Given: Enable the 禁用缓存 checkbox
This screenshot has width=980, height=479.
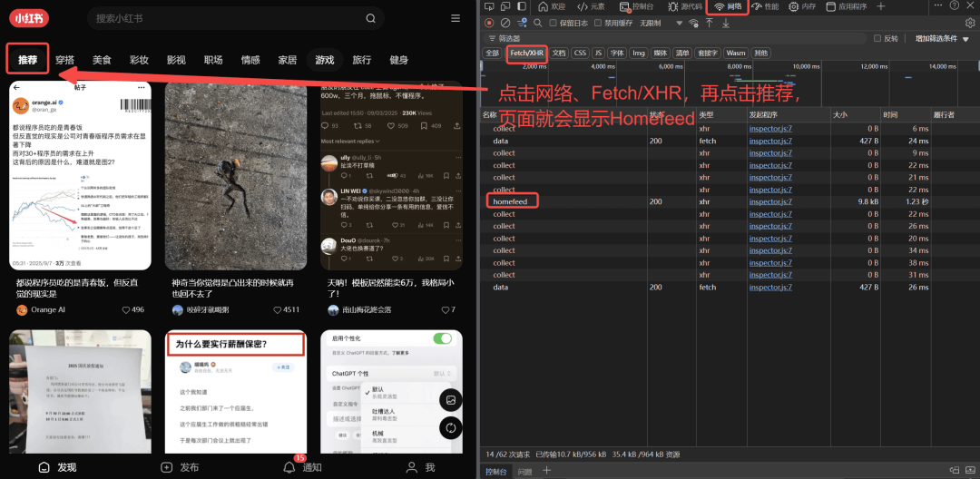Looking at the screenshot, I should [598, 23].
